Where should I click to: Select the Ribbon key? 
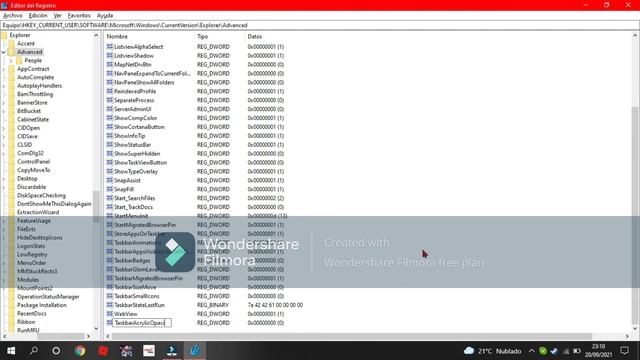coord(26,322)
